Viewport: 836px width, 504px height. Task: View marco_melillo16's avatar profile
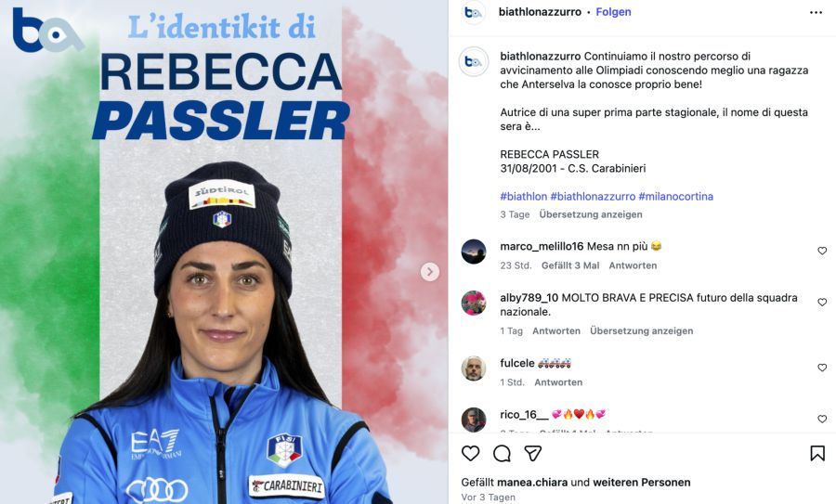[474, 252]
